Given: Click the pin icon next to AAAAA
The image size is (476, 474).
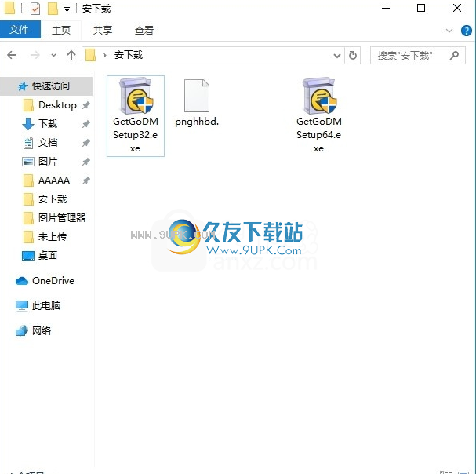Looking at the screenshot, I should pyautogui.click(x=86, y=180).
